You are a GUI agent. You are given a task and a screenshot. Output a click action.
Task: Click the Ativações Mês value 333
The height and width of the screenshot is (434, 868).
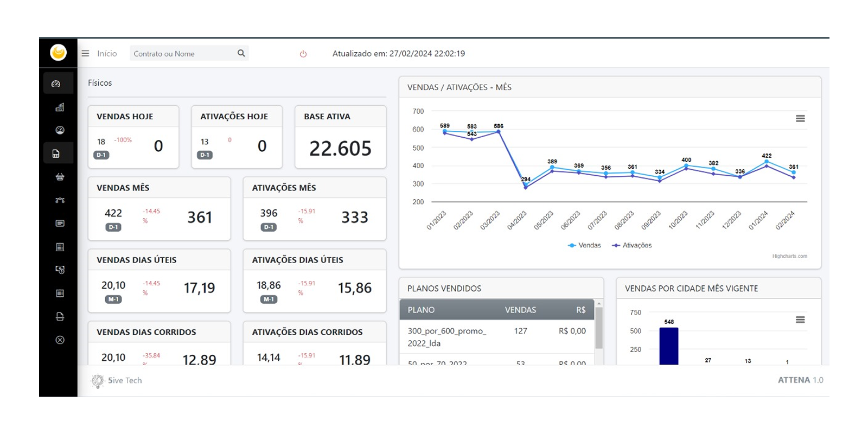(x=355, y=218)
